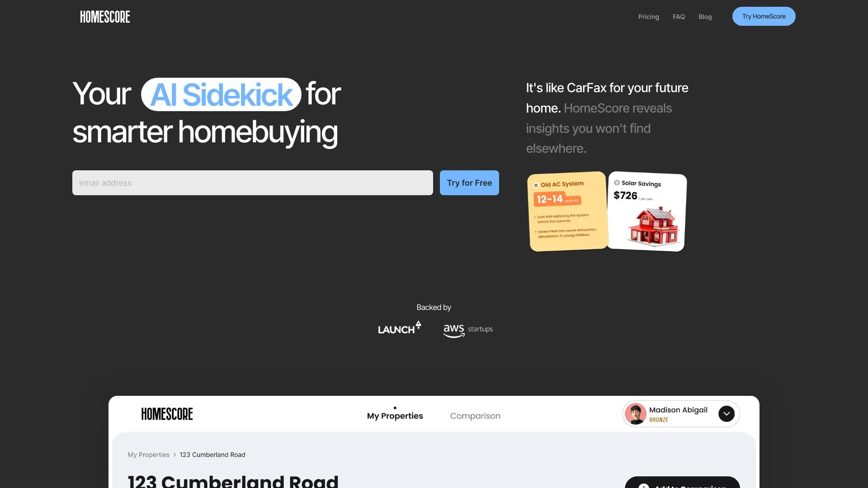
Task: Click the Bronze tier badge icon
Action: [659, 419]
